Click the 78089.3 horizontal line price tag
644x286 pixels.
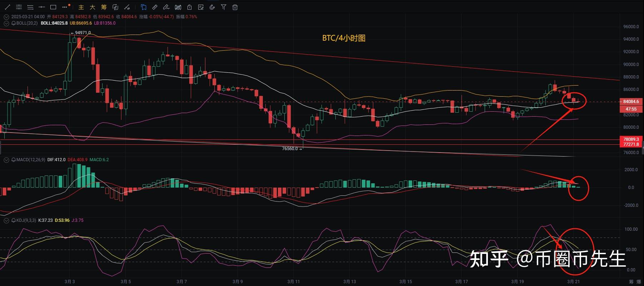pyautogui.click(x=631, y=139)
